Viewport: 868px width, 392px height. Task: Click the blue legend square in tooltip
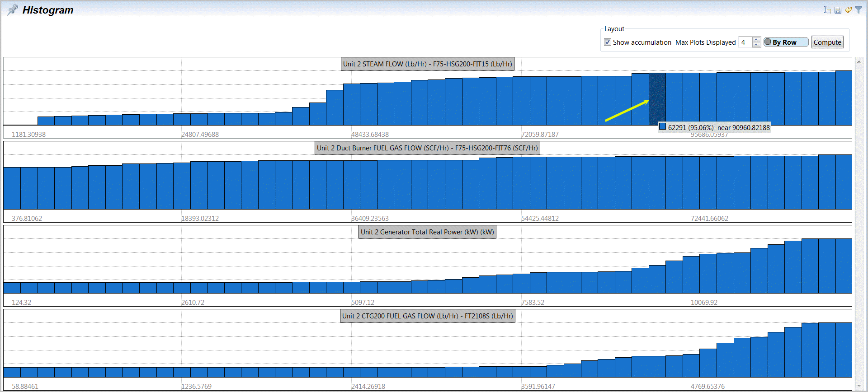click(662, 127)
